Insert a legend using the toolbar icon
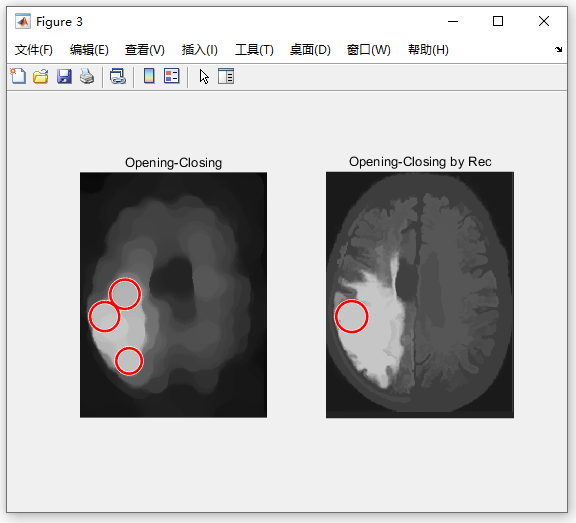Screen dimensions: 576x523 point(172,76)
